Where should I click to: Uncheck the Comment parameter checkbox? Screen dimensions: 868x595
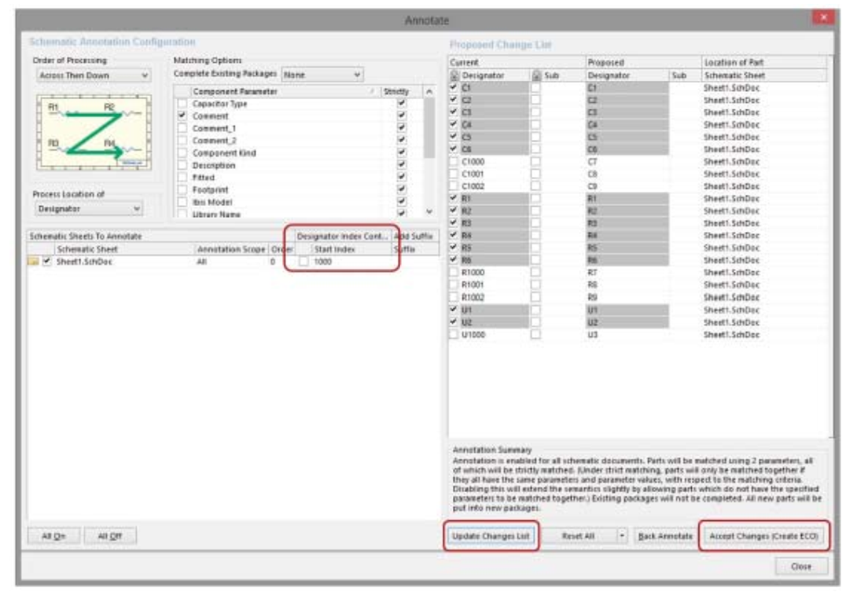182,116
